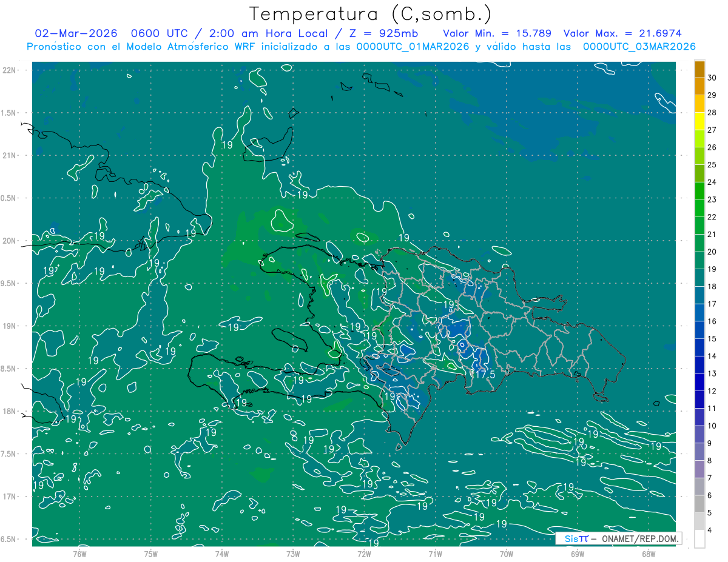Pick the yellow swatch in the color bar
The width and height of the screenshot is (728, 562).
699,121
